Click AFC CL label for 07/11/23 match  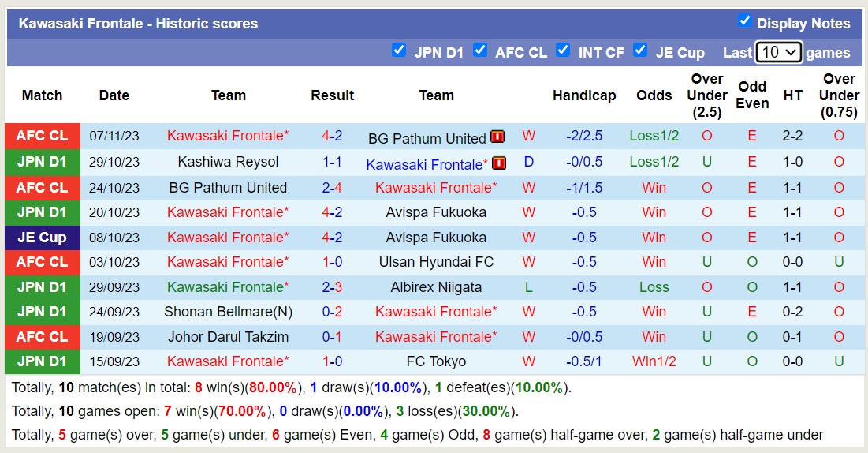tap(42, 136)
